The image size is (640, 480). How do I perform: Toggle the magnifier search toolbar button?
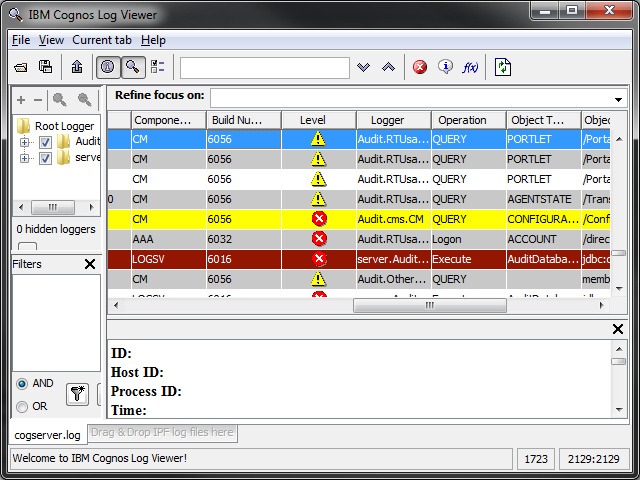(x=133, y=67)
